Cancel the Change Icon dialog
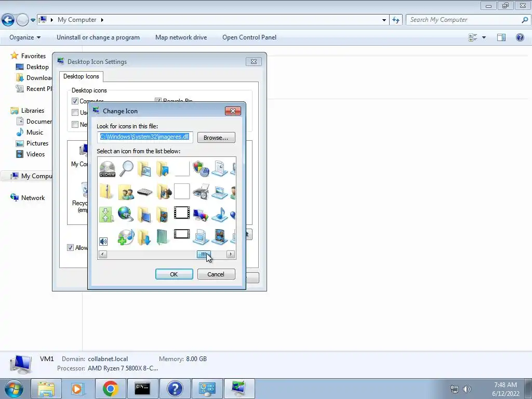The image size is (532, 399). [216, 274]
